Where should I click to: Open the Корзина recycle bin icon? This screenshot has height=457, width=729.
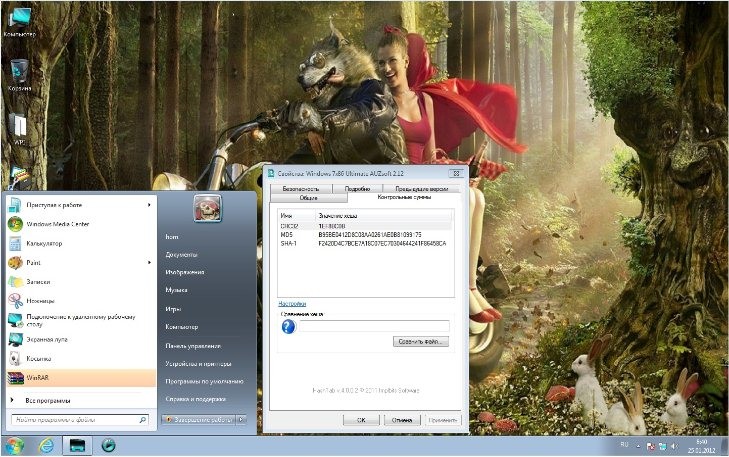tap(20, 75)
